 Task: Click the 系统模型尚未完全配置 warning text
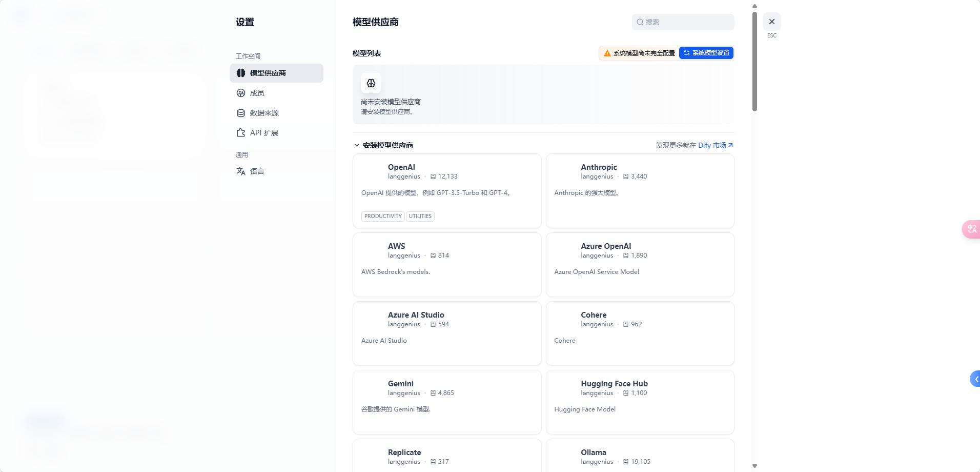pos(644,53)
